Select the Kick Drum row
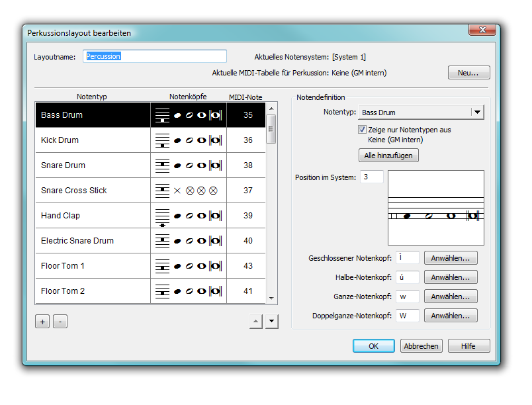532x405 pixels. [x=150, y=140]
